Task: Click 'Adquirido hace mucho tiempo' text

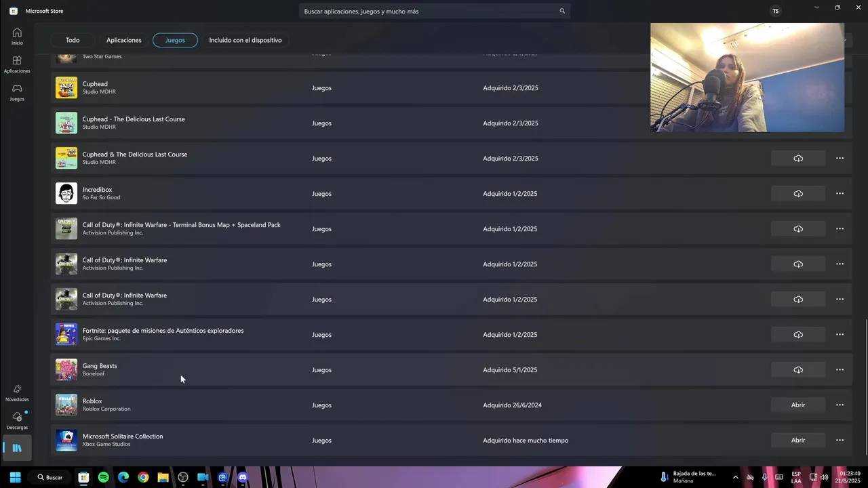Action: coord(526,441)
